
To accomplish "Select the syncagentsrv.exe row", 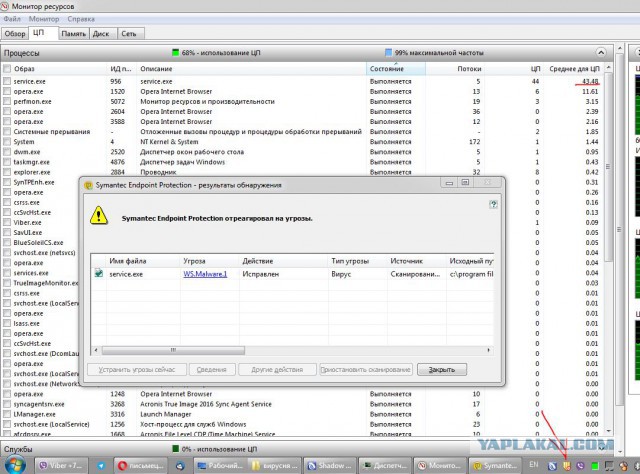I will (x=304, y=404).
